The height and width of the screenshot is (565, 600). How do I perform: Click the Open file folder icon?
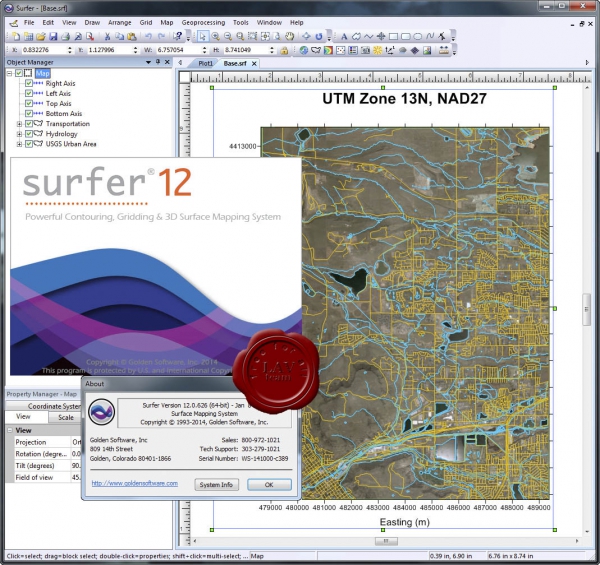pos(41,36)
